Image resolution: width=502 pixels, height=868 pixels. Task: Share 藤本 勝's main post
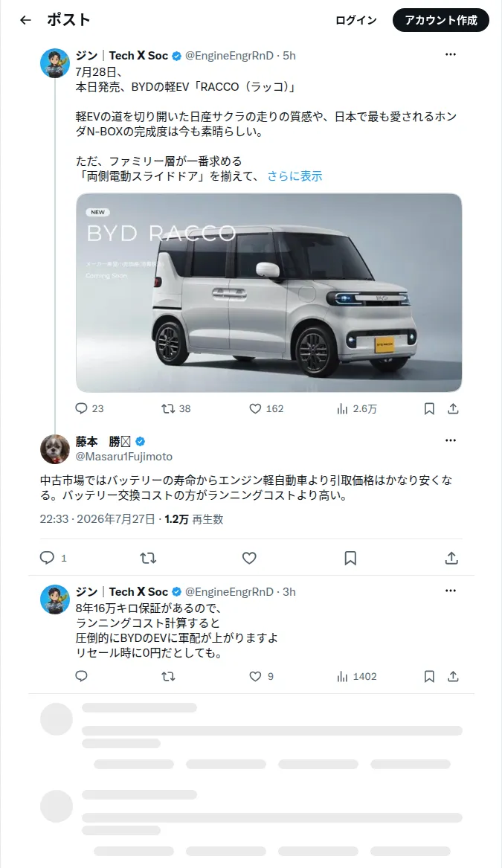[451, 558]
